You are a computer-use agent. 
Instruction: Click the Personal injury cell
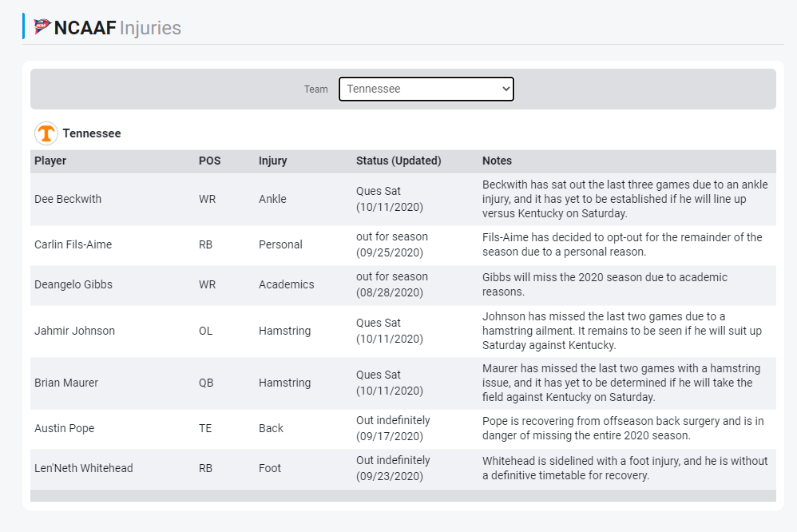[x=280, y=244]
